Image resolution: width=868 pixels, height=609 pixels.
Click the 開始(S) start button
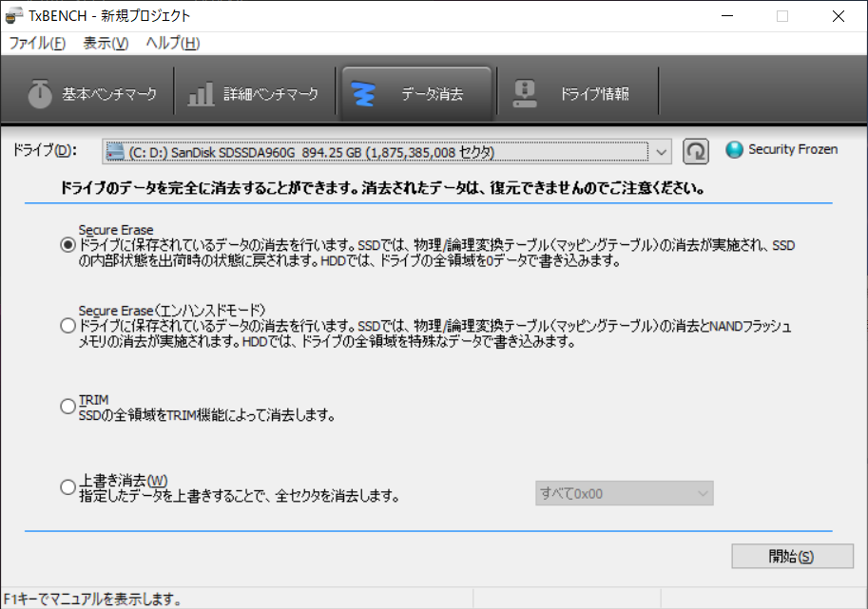(x=792, y=556)
